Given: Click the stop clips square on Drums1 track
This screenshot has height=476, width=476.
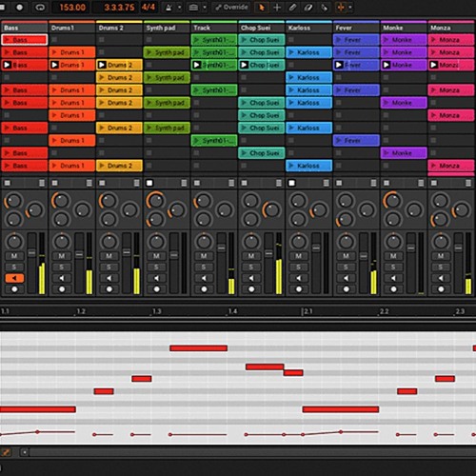Looking at the screenshot, I should [x=54, y=183].
